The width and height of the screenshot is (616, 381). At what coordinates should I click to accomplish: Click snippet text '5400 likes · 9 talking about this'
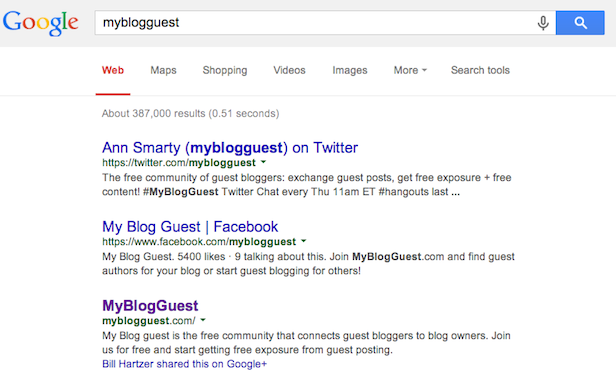click(252, 256)
